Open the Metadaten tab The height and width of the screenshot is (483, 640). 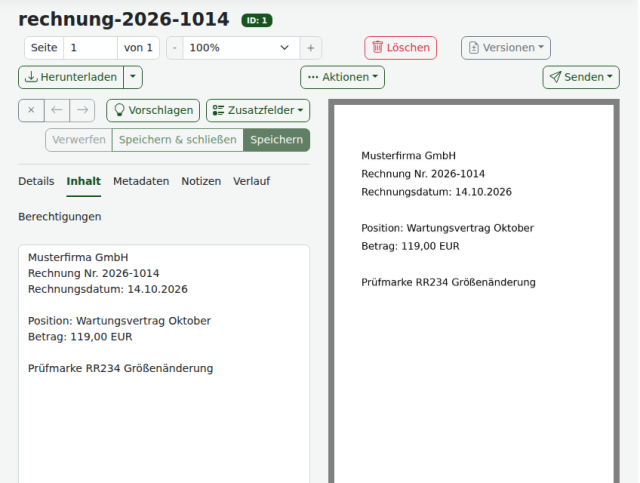tap(141, 181)
